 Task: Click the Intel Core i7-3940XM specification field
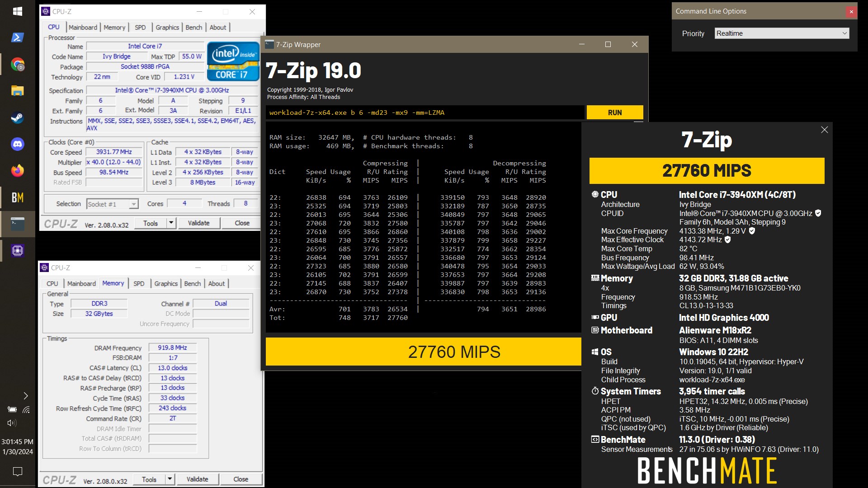172,90
